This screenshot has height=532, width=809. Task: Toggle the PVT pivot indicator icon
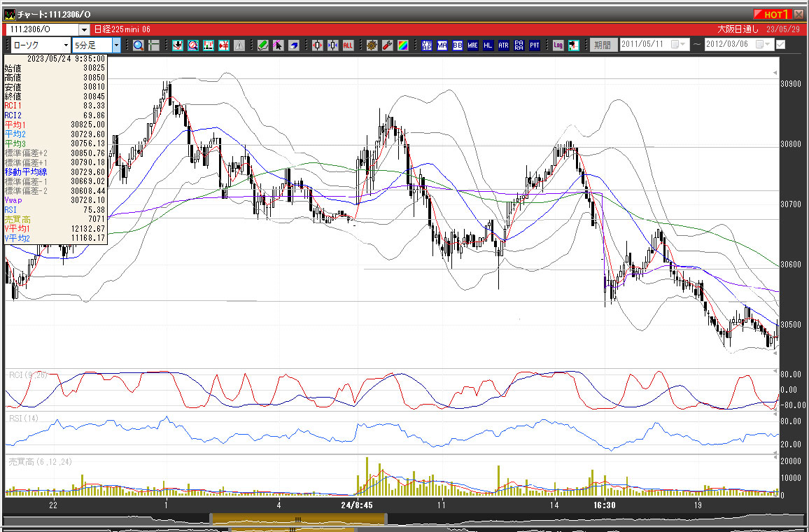(535, 45)
